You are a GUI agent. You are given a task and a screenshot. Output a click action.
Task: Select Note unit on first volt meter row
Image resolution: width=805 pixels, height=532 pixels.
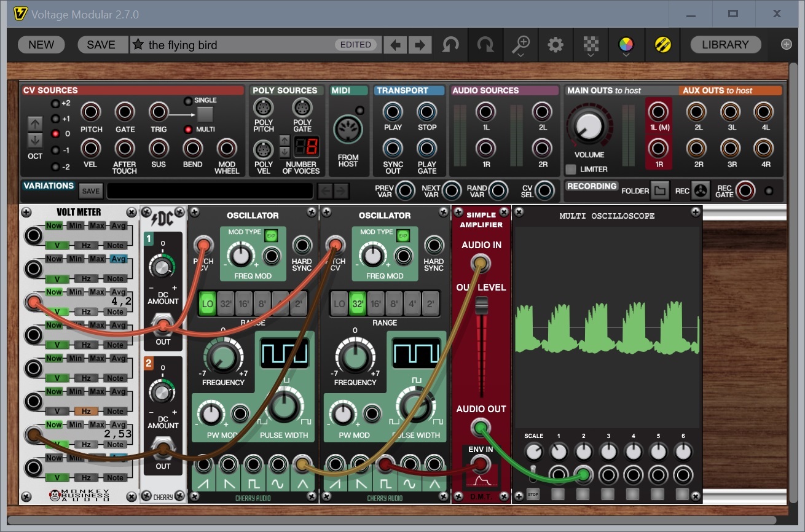click(115, 245)
